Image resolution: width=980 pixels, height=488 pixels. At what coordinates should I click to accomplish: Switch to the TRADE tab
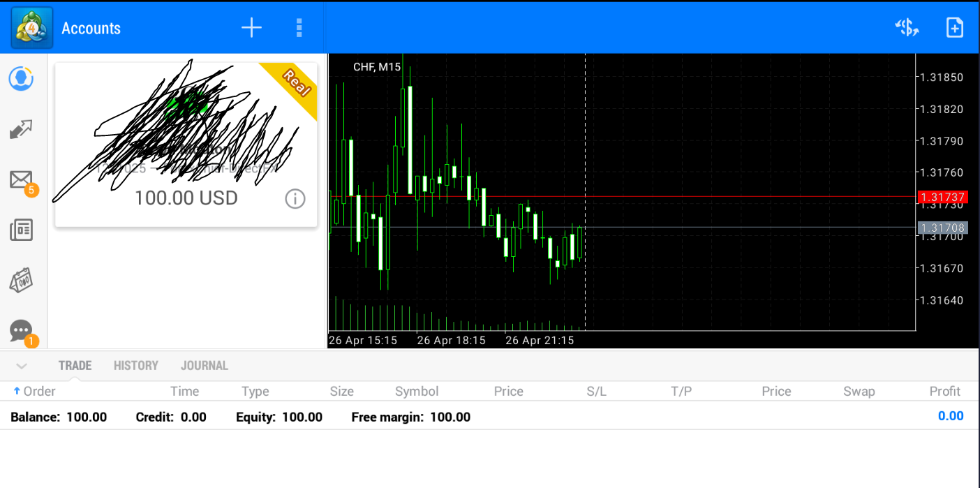(x=75, y=365)
